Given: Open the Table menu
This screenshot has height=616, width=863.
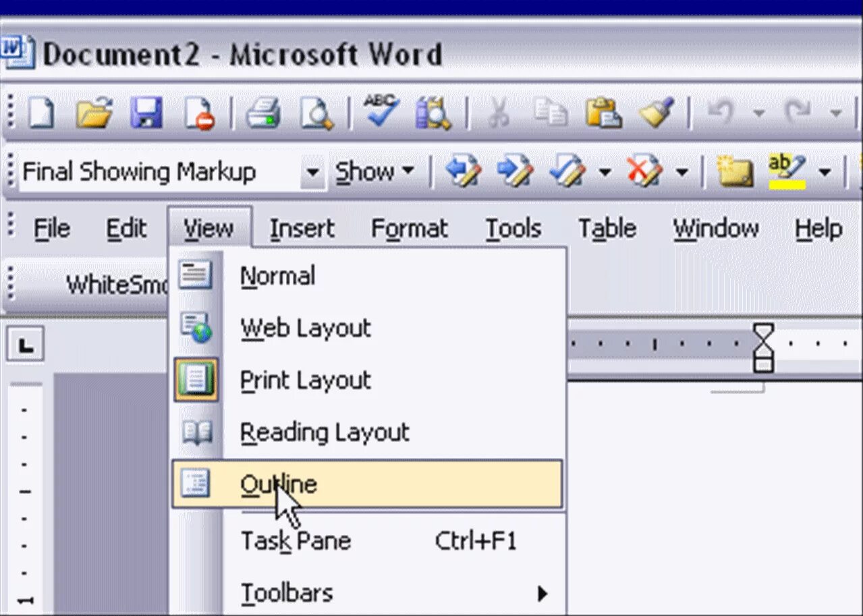Looking at the screenshot, I should 607,229.
